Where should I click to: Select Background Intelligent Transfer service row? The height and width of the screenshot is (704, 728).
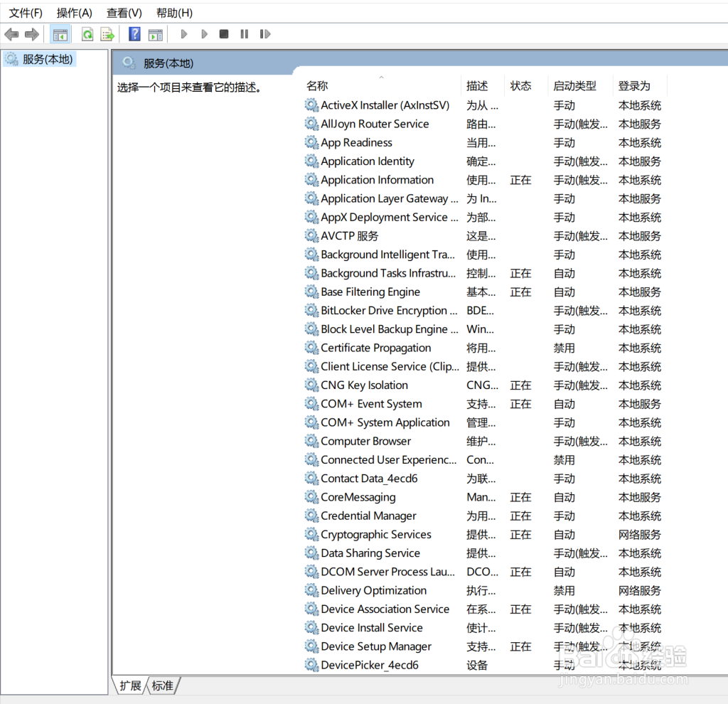coord(483,255)
